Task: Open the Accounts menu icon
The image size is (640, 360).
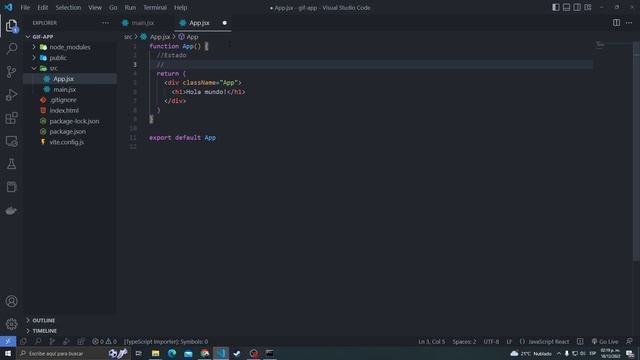Action: coord(11,301)
